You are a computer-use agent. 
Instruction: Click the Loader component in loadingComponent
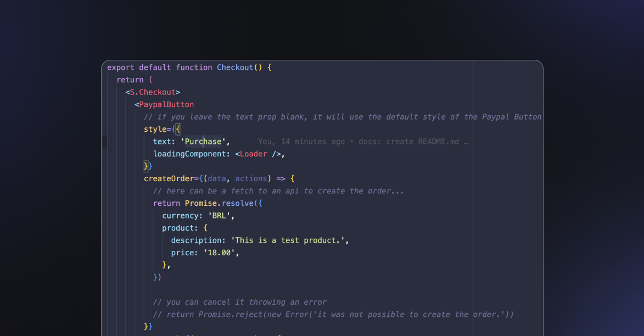click(x=253, y=154)
